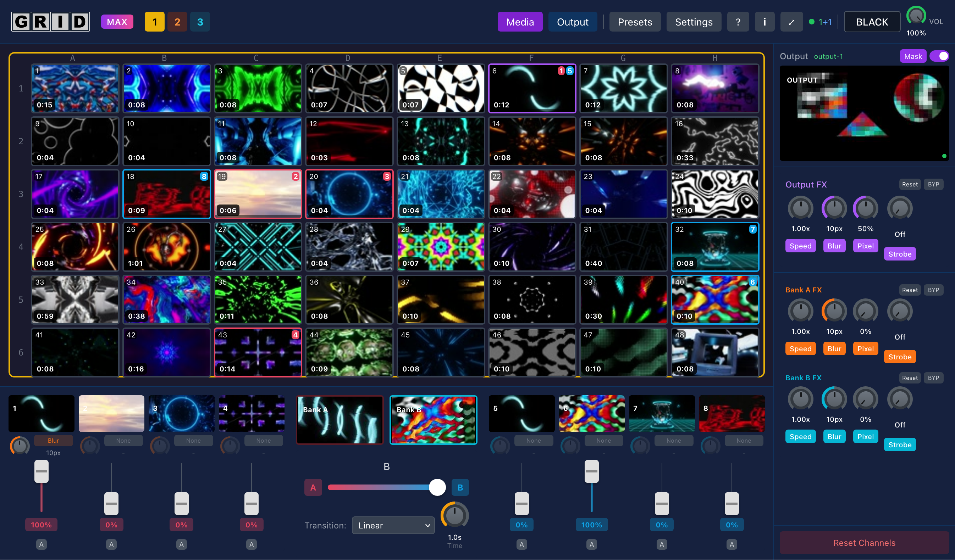Screen dimensions: 955x560
Task: Switch to the Presets view
Action: coord(635,22)
